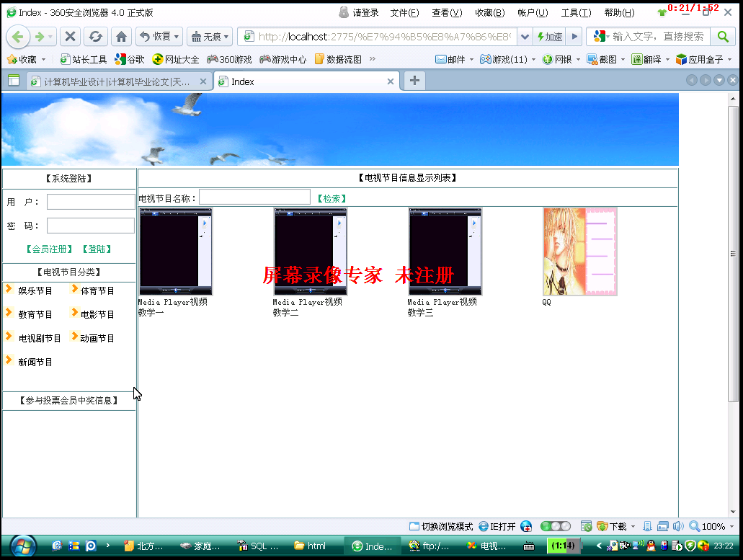The image size is (743, 560).
Task: Expand more bookmarks with the » chevron
Action: click(373, 59)
